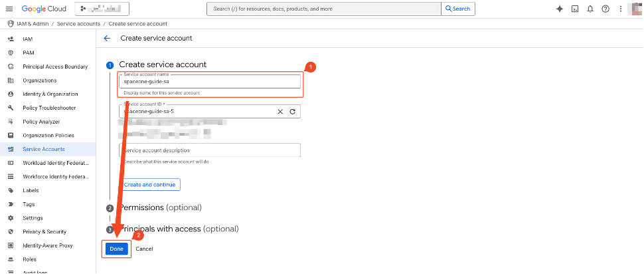
Task: Click the blue Done button
Action: (117, 249)
